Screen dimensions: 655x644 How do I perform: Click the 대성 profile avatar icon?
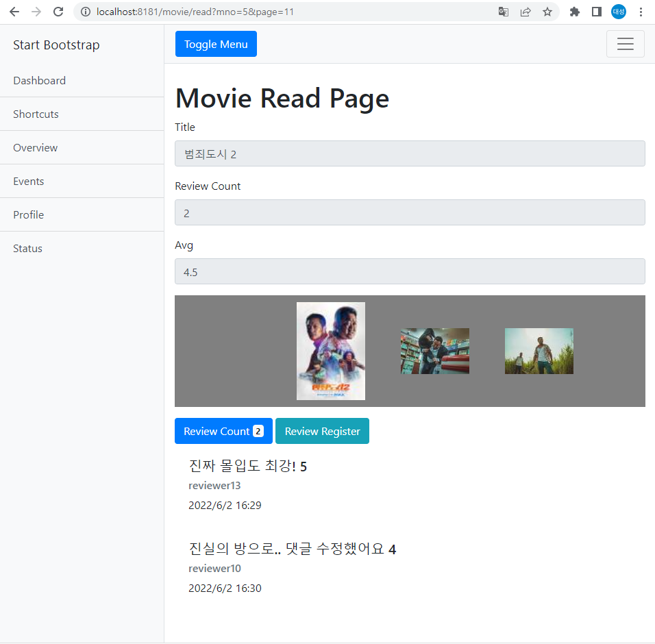pos(618,12)
